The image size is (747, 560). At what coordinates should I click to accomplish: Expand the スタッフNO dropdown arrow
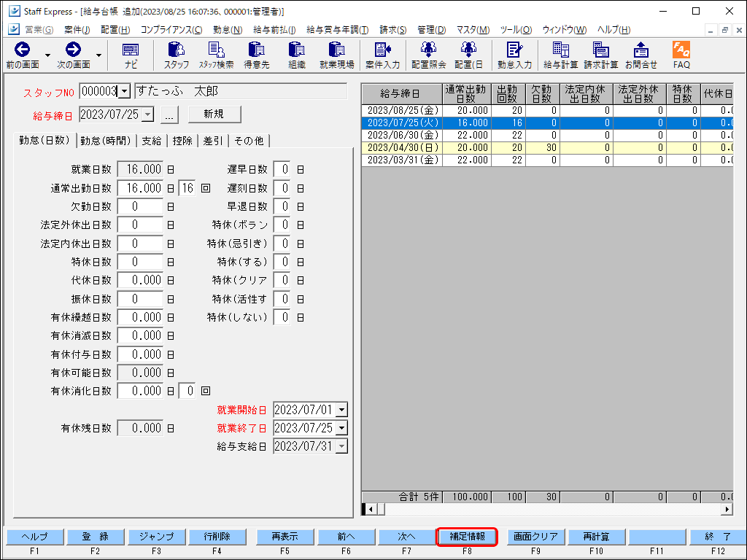[x=123, y=91]
